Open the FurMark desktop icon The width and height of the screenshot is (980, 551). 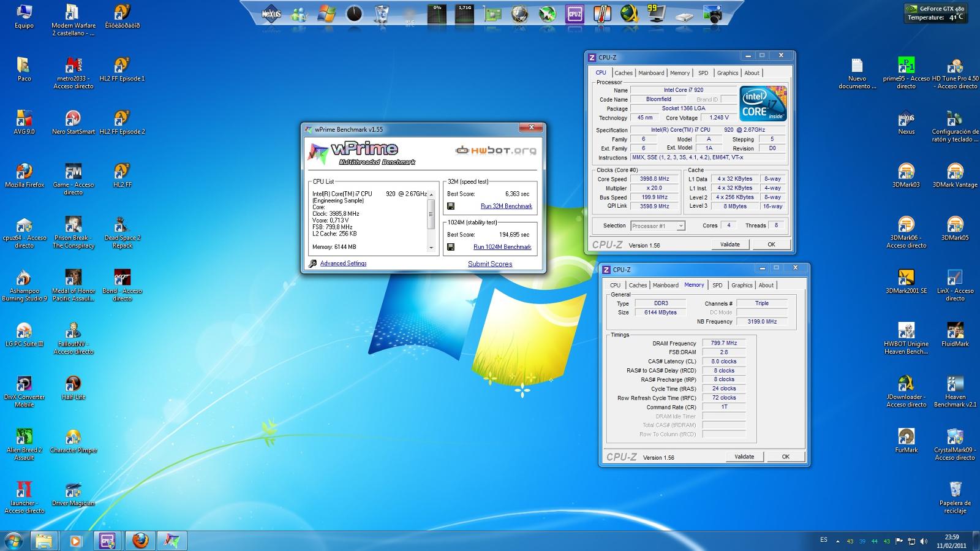pyautogui.click(x=907, y=440)
